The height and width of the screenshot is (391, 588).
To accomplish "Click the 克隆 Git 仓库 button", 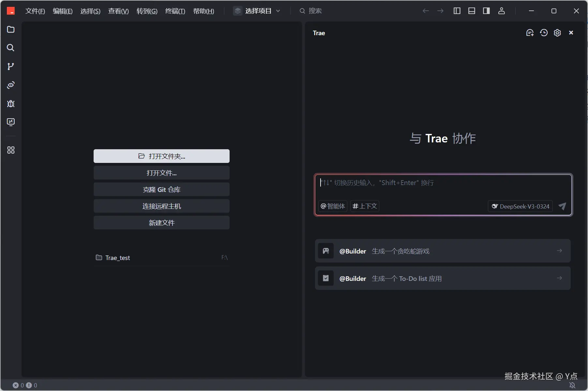I will coord(161,189).
